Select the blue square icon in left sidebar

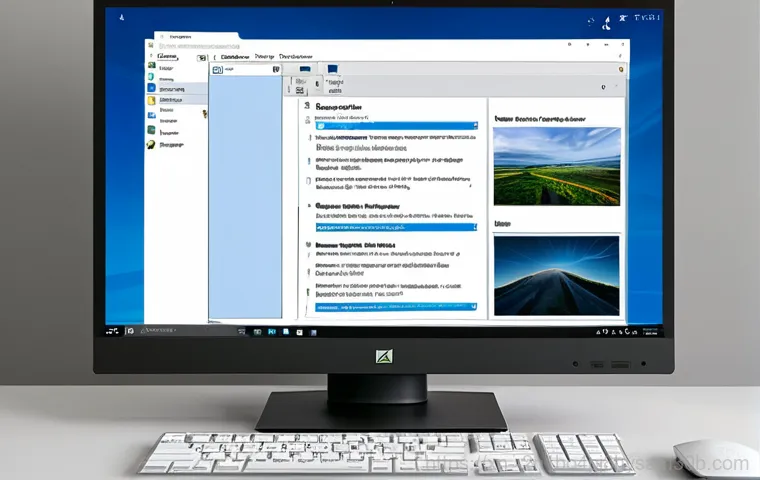click(x=152, y=88)
